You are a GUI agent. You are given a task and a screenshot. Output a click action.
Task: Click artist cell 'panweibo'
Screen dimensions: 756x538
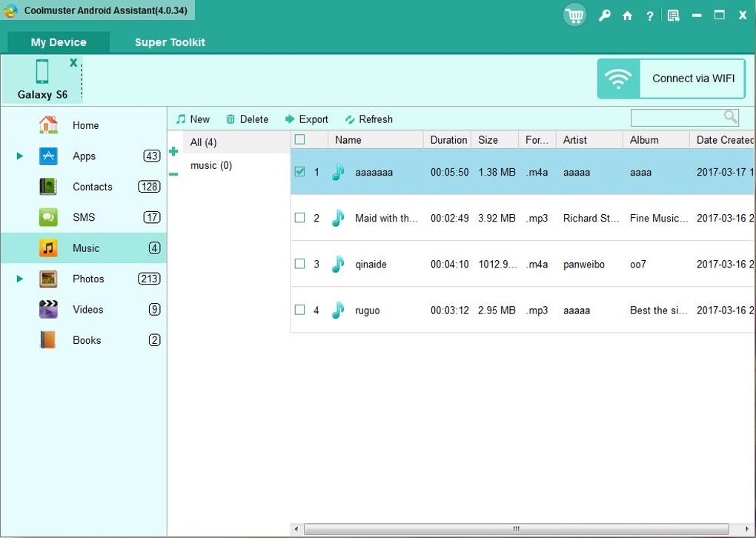(584, 264)
